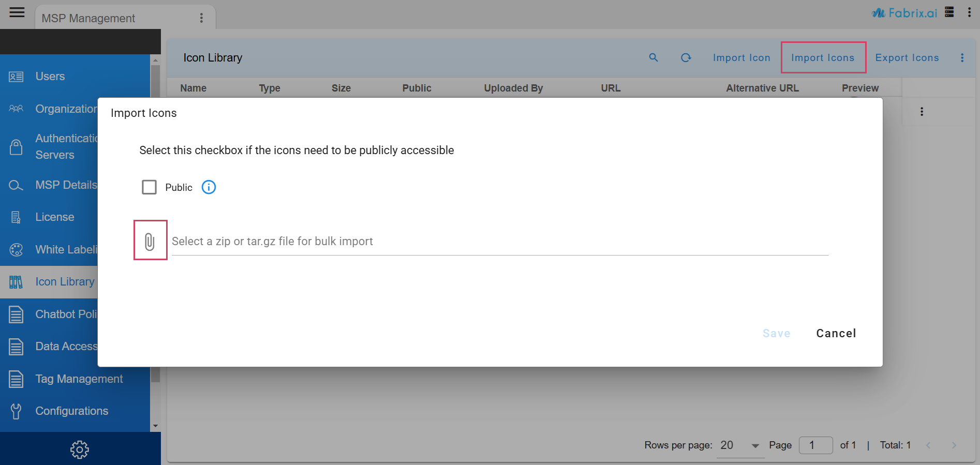Click the paperclip attach file icon
980x465 pixels.
150,241
